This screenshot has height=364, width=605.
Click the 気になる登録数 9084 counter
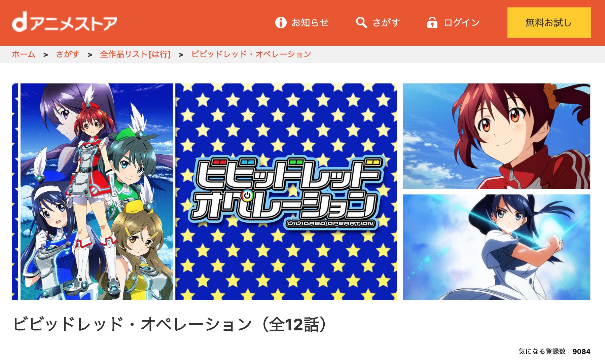pyautogui.click(x=554, y=351)
